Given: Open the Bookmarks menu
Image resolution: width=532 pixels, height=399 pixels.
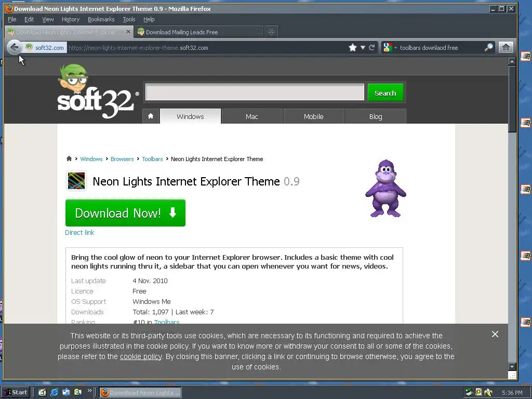Looking at the screenshot, I should point(101,19).
